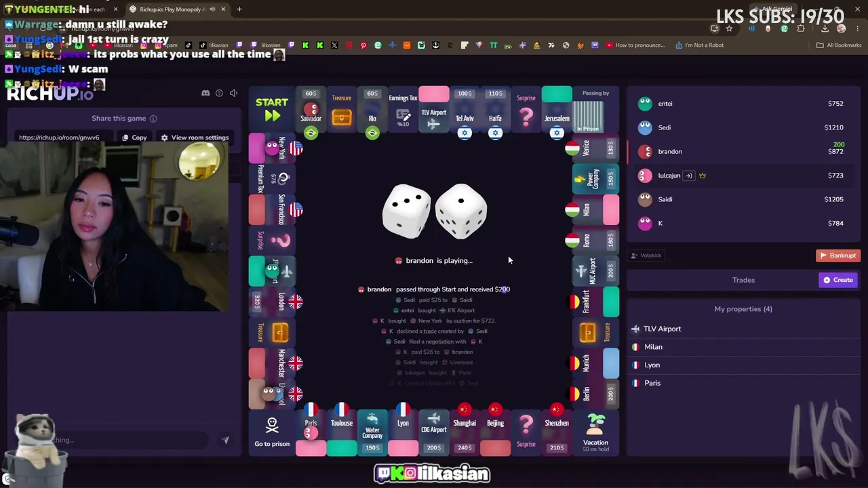Open Paris in My properties

(x=743, y=383)
